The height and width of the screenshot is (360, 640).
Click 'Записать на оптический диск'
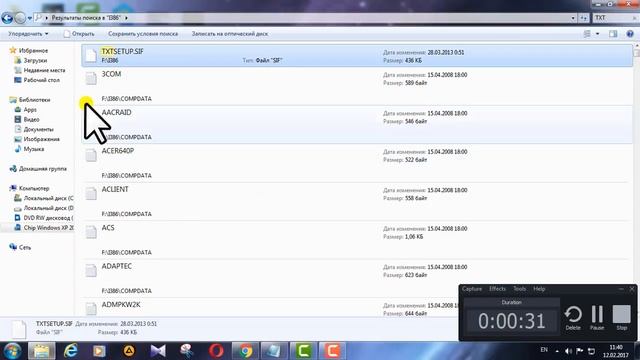point(230,34)
